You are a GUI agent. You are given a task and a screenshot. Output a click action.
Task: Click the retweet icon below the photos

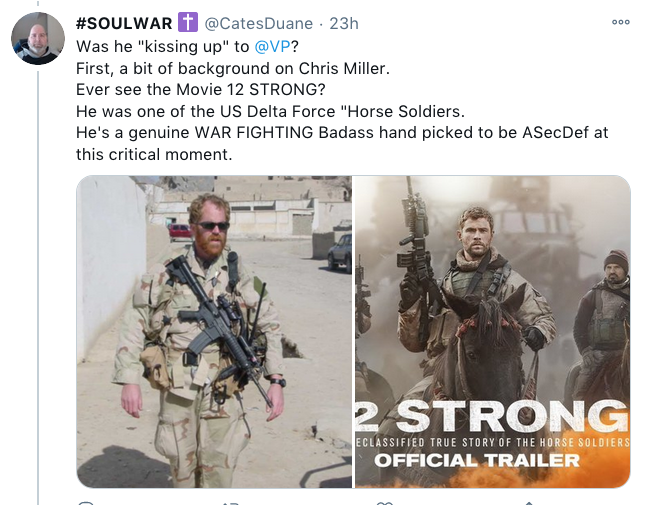[230, 503]
